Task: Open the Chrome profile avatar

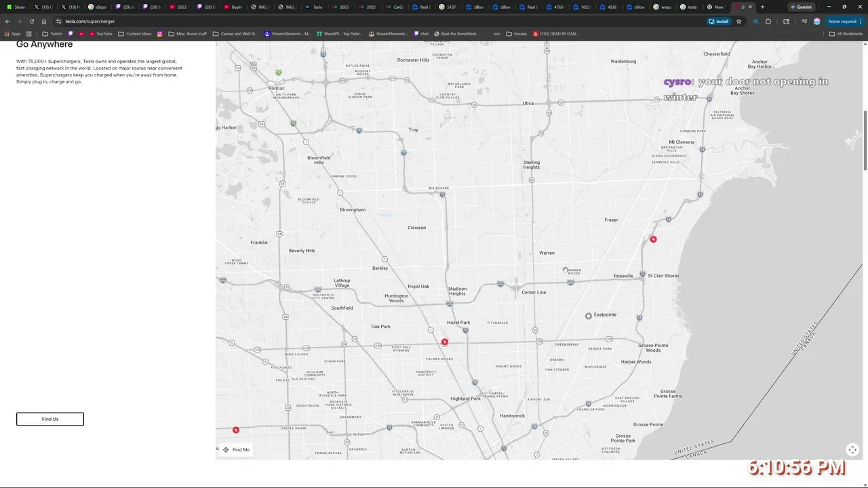Action: tap(816, 21)
